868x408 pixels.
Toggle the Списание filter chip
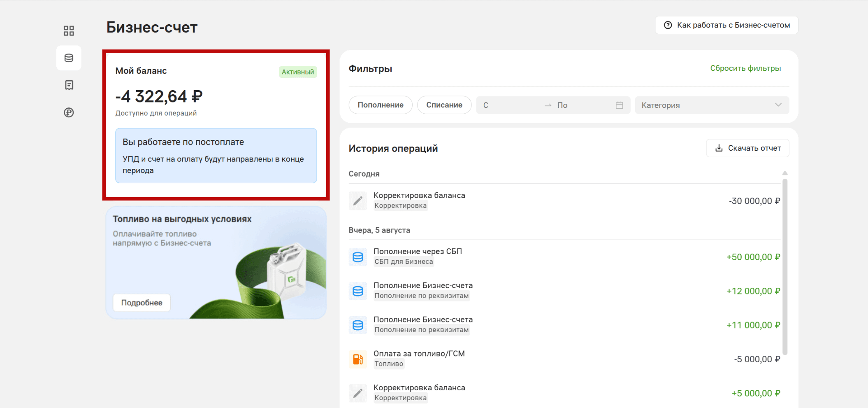pyautogui.click(x=444, y=105)
